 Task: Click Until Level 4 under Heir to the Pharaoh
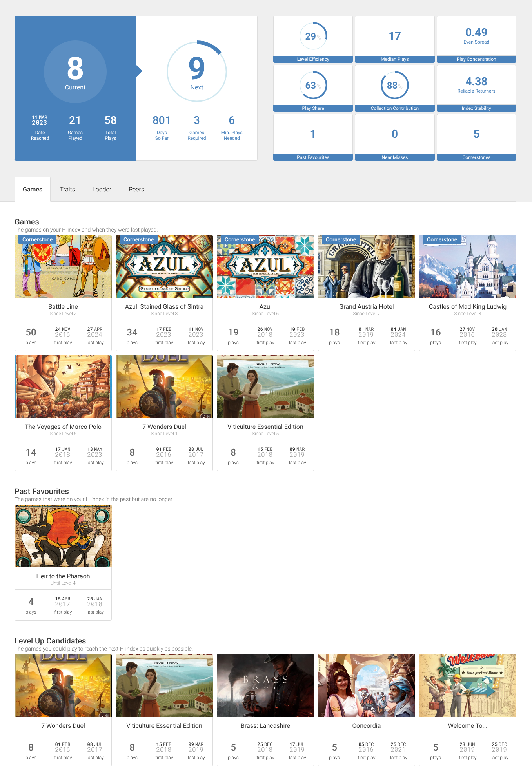63,583
